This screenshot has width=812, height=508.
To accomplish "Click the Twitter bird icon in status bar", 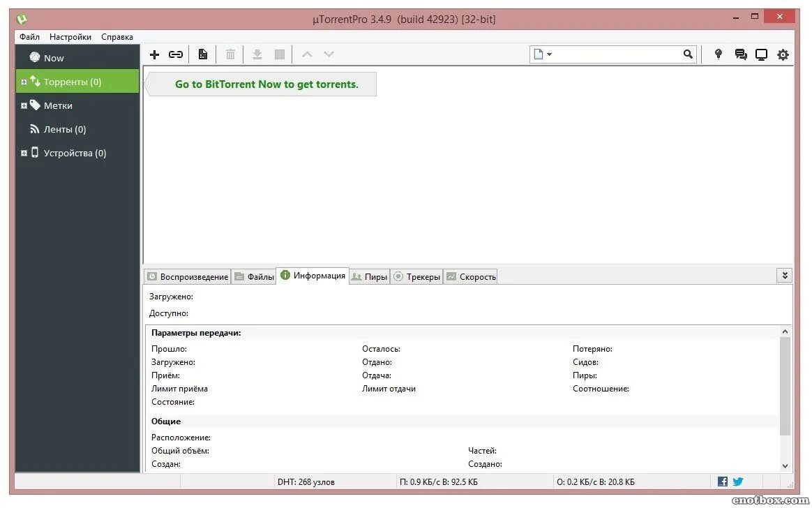I will tap(738, 481).
